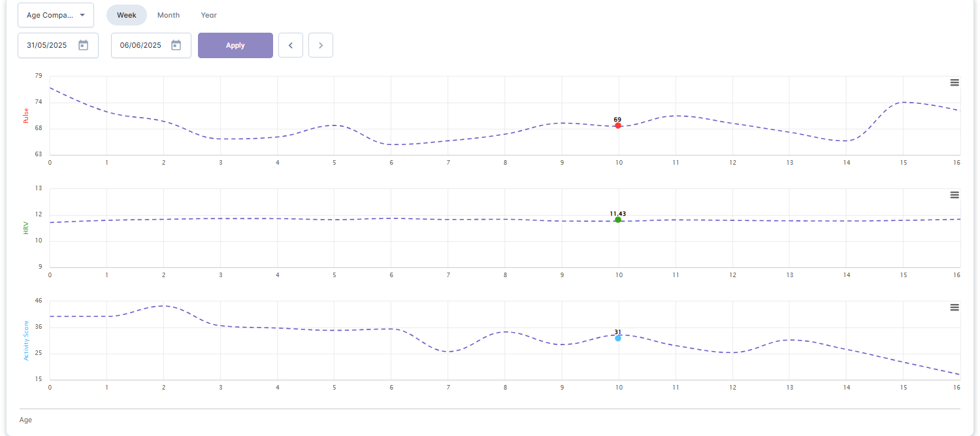Open the Activity Score chart hamburger menu
The image size is (980, 436).
click(955, 307)
